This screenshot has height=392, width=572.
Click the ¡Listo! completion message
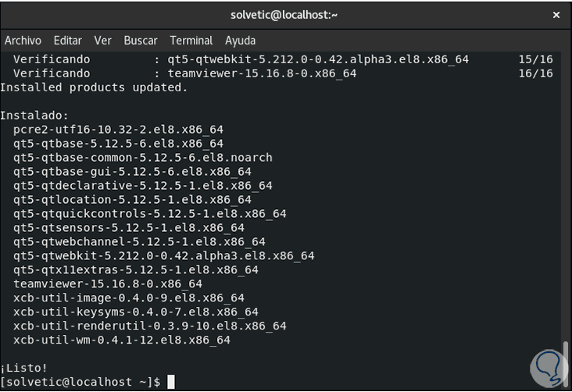coord(24,368)
